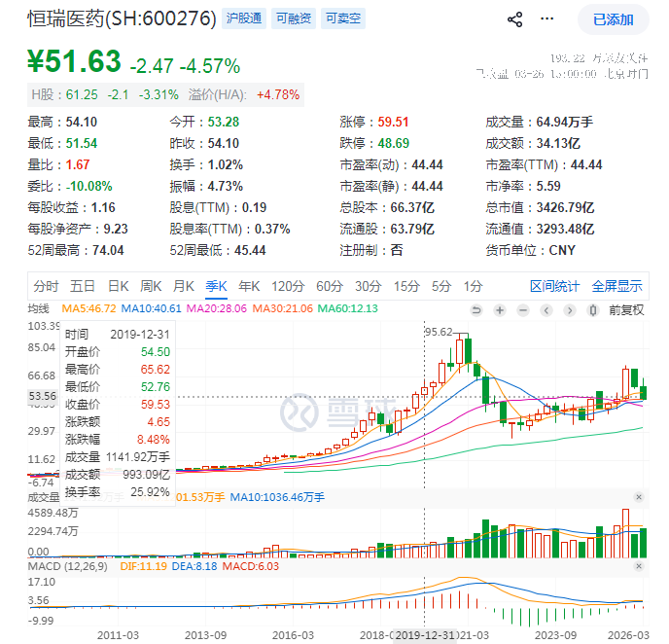
Task: Click the 可融资 tag
Action: (x=294, y=18)
